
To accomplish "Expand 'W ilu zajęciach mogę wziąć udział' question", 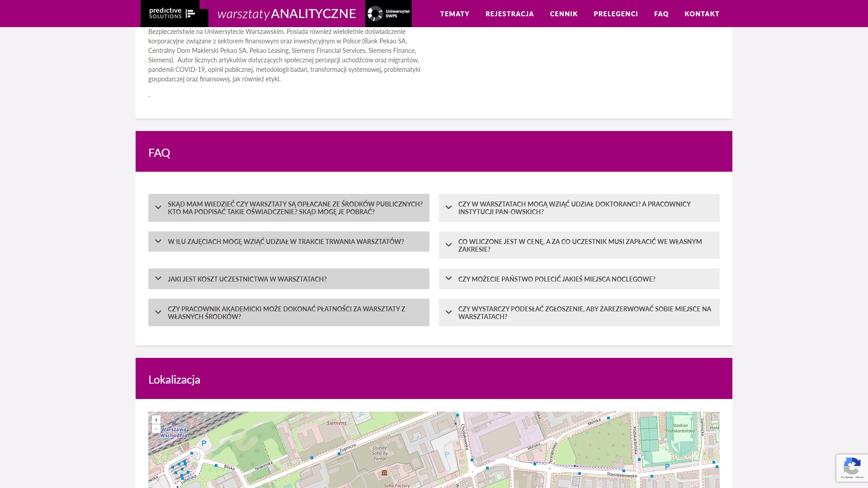I will pos(289,241).
